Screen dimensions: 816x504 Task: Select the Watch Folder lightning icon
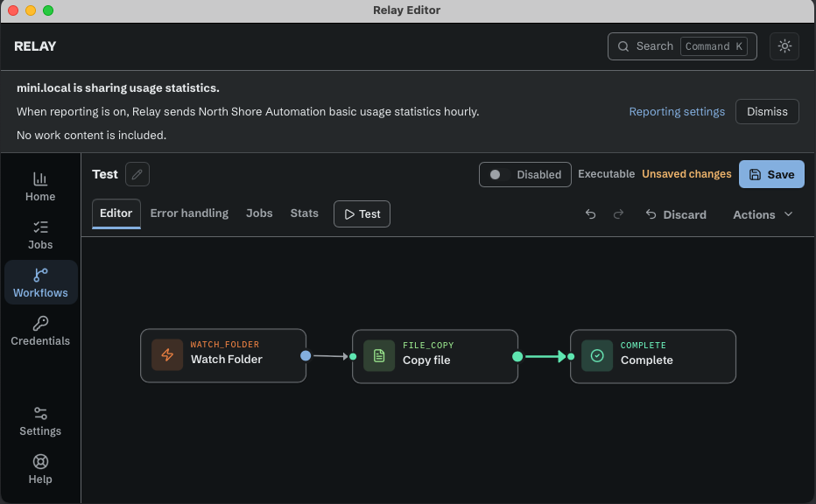click(167, 354)
